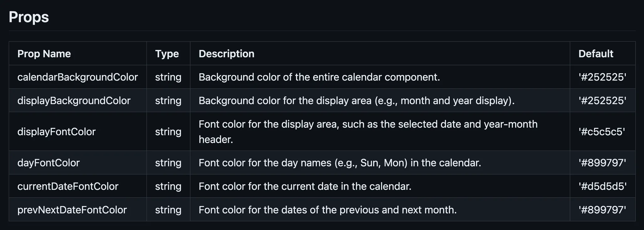Click the description mentioning day names Sun, Mon

click(340, 163)
